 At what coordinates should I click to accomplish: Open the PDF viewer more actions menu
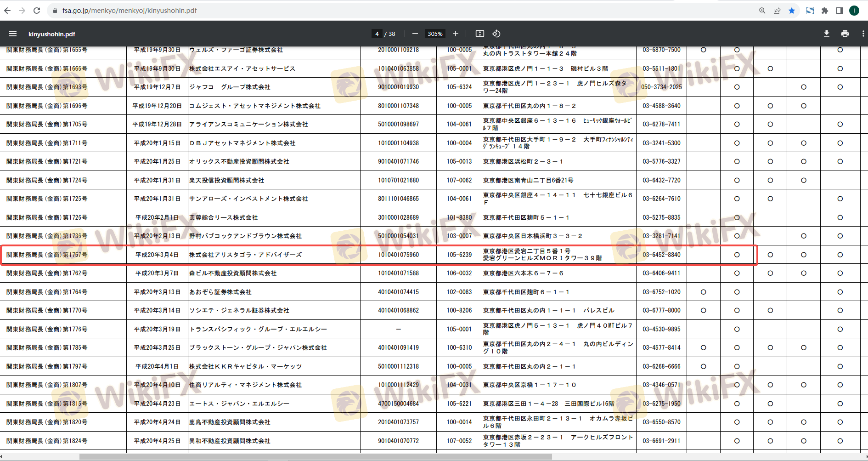click(x=863, y=34)
